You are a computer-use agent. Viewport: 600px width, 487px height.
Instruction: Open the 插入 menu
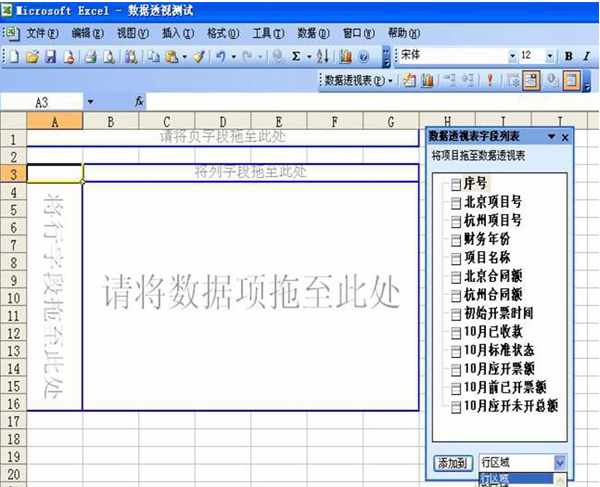pyautogui.click(x=178, y=34)
